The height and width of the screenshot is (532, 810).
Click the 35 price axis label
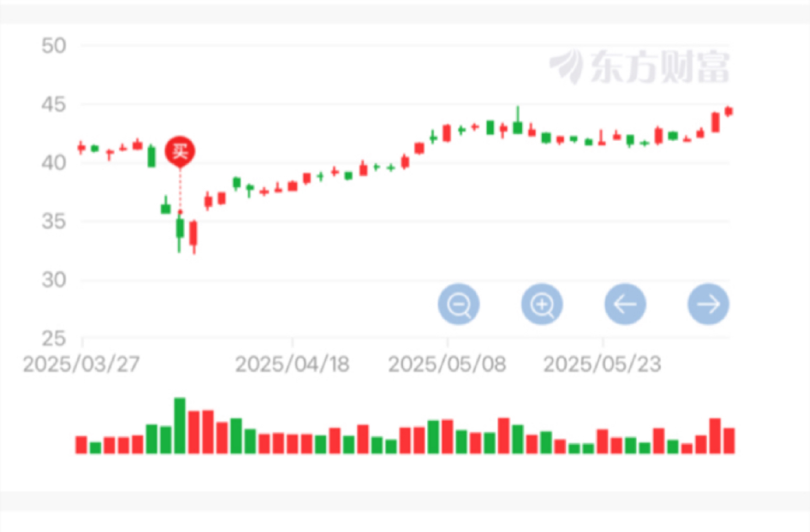[53, 221]
